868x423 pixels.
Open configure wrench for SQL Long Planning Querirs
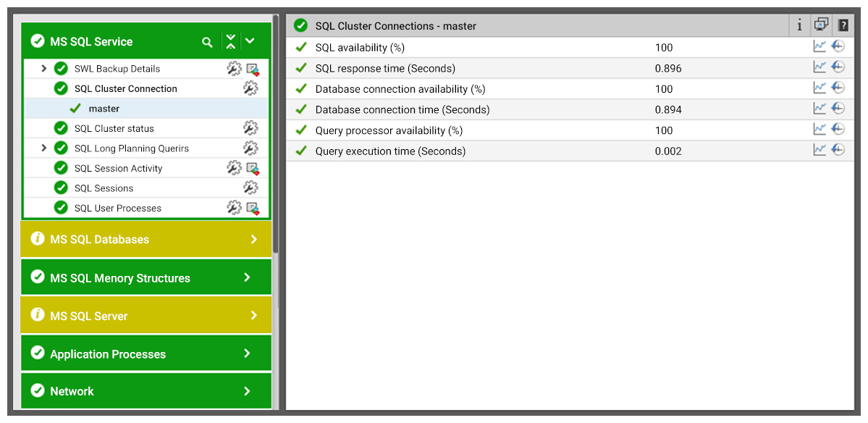pyautogui.click(x=250, y=148)
